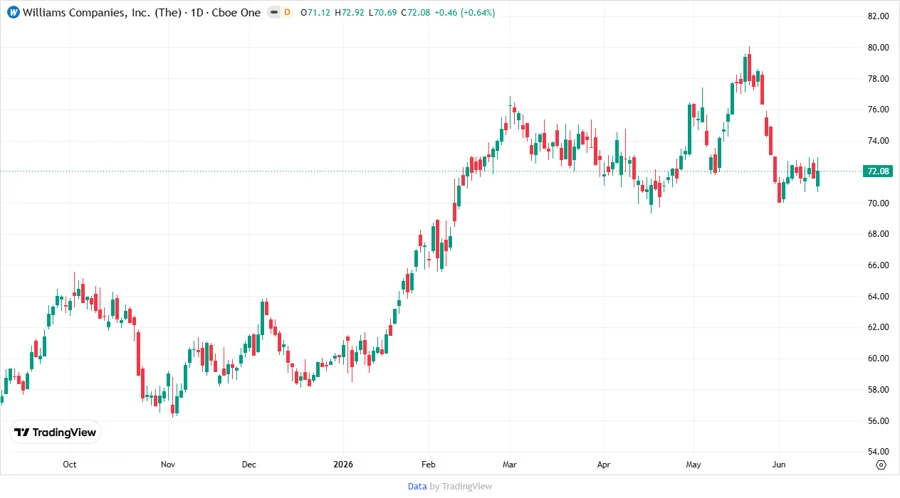Click the Oct label on time axis
This screenshot has width=900, height=498.
(x=69, y=464)
